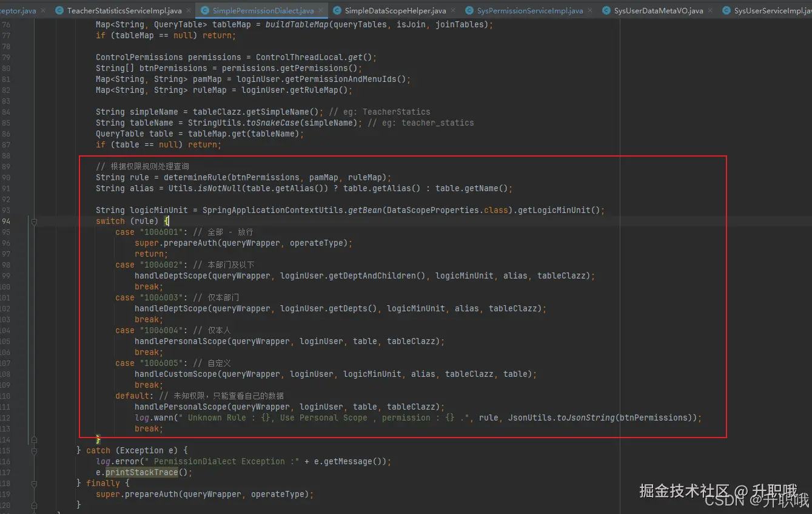This screenshot has height=514, width=812.
Task: Click the default keyword in the switch
Action: [x=132, y=396]
